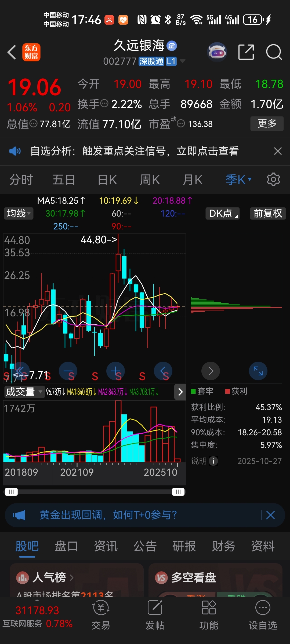Change the 前复权 adjustment mode

coord(268,213)
